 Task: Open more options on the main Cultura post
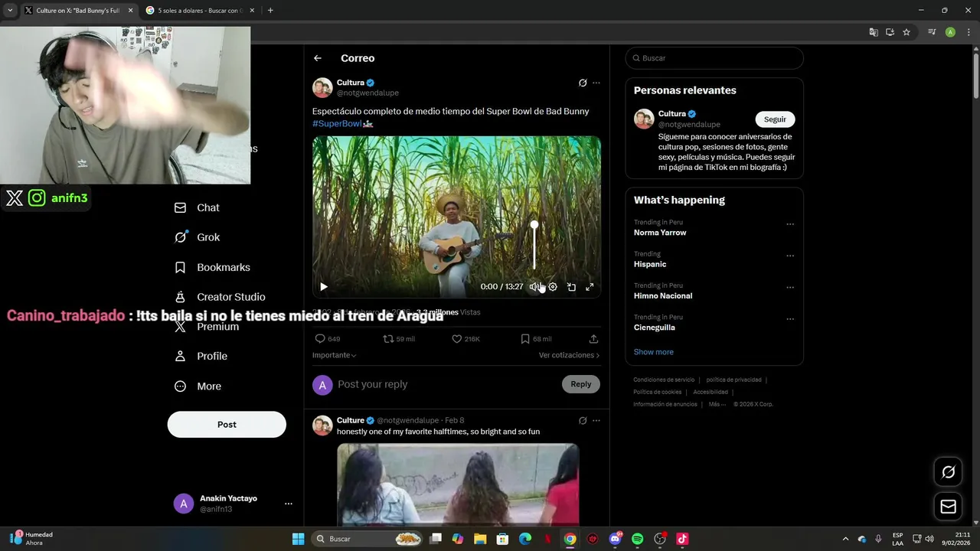point(596,83)
